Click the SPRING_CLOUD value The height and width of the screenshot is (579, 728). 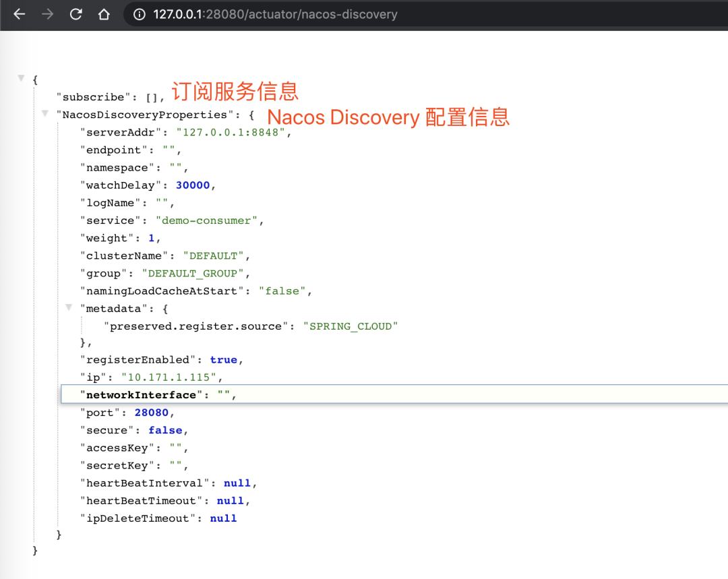351,326
